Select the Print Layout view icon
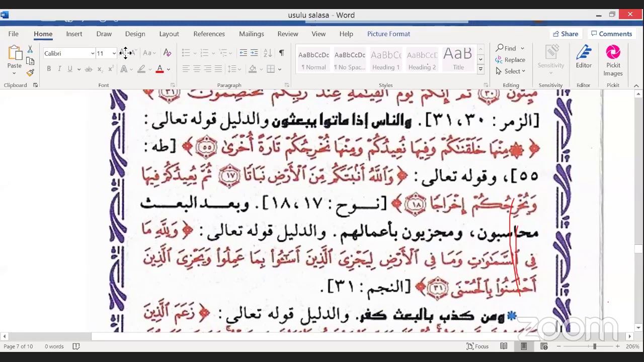 pos(524,346)
